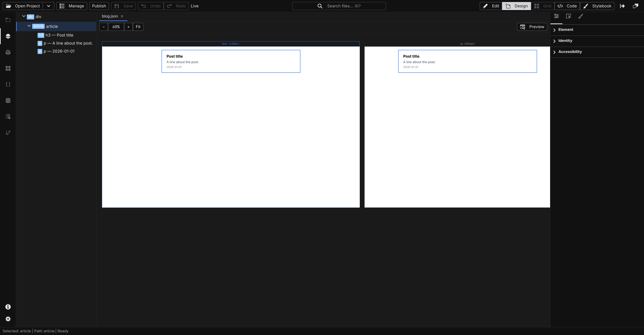Screen dimensions: 644x335
Task: Click the Publish button
Action: (99, 6)
